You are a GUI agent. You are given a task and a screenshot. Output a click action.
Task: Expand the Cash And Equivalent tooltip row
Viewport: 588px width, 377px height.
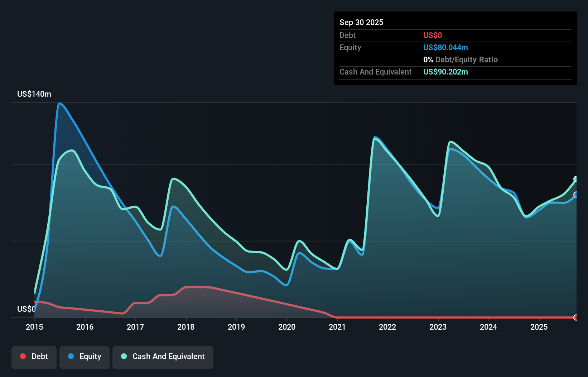click(375, 72)
